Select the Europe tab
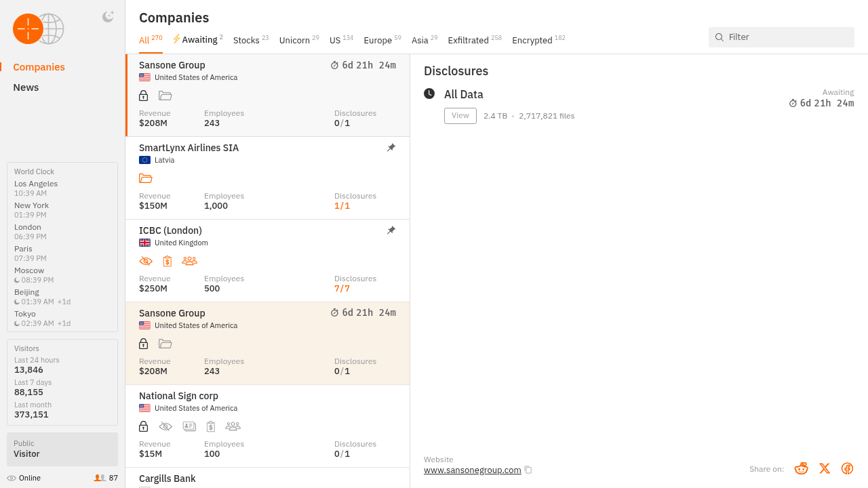The image size is (868, 488). coord(382,40)
